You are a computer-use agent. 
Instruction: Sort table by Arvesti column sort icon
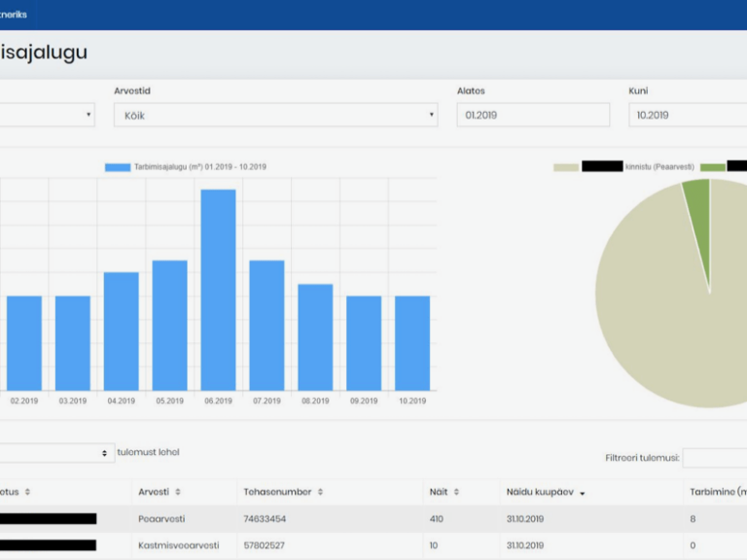pyautogui.click(x=178, y=493)
